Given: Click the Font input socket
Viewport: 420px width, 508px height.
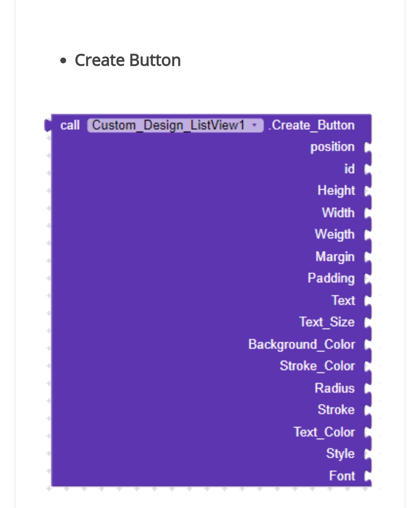Looking at the screenshot, I should [x=367, y=476].
